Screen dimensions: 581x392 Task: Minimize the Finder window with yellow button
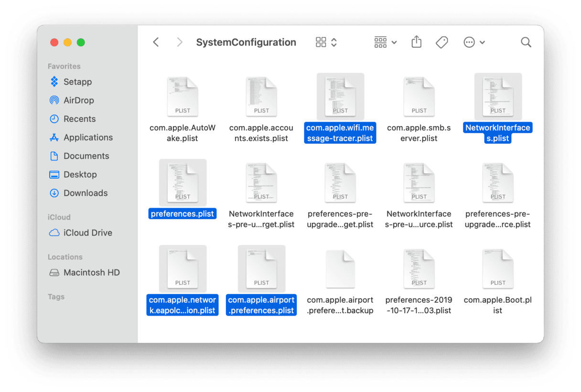67,42
